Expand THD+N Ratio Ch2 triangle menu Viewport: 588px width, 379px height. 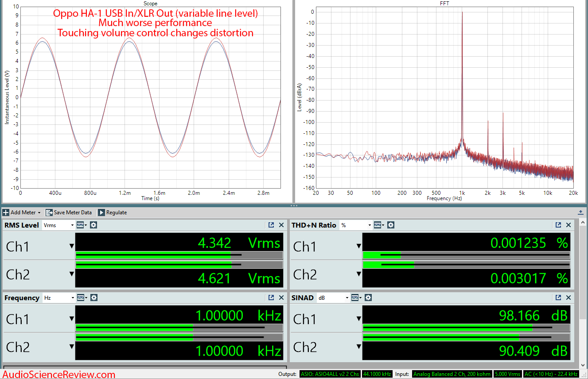click(358, 275)
